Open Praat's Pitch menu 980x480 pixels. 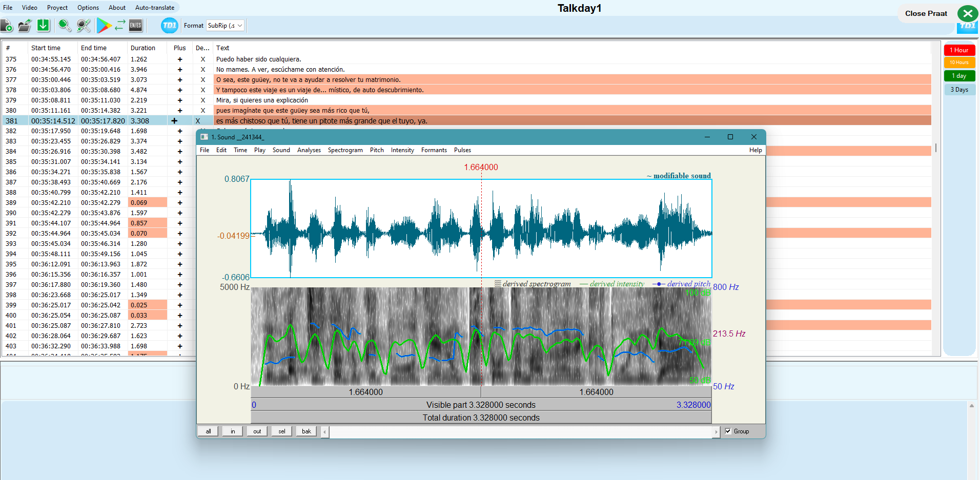pyautogui.click(x=377, y=150)
